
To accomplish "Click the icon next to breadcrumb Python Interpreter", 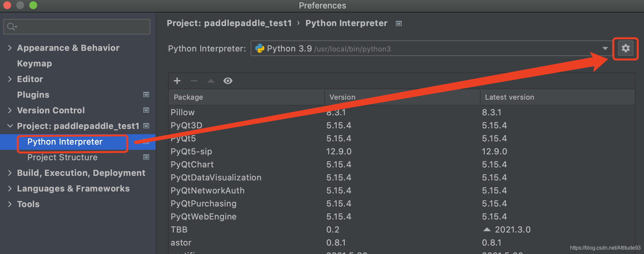I will [399, 23].
